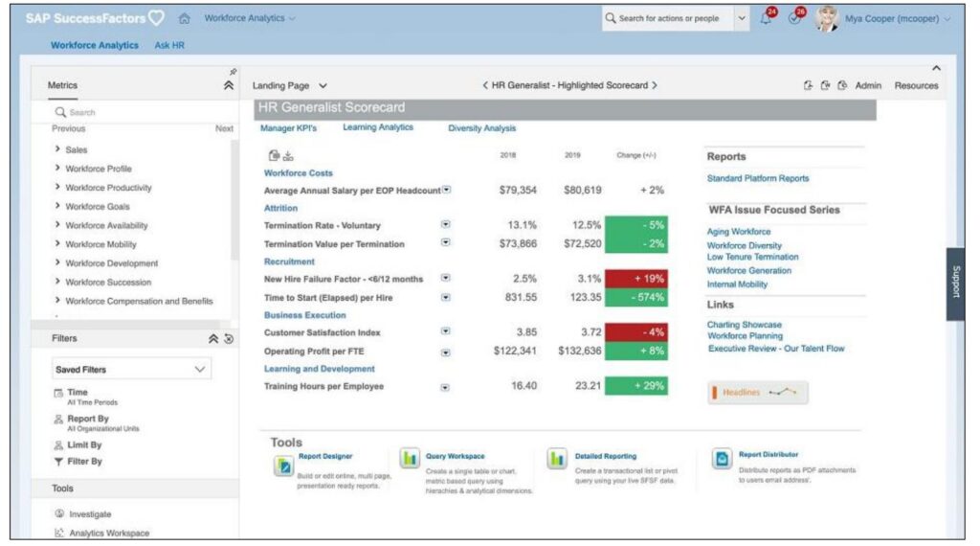Click the SAP SuccessFactors heart logo
Viewport: 980px width, 546px height.
click(x=156, y=18)
